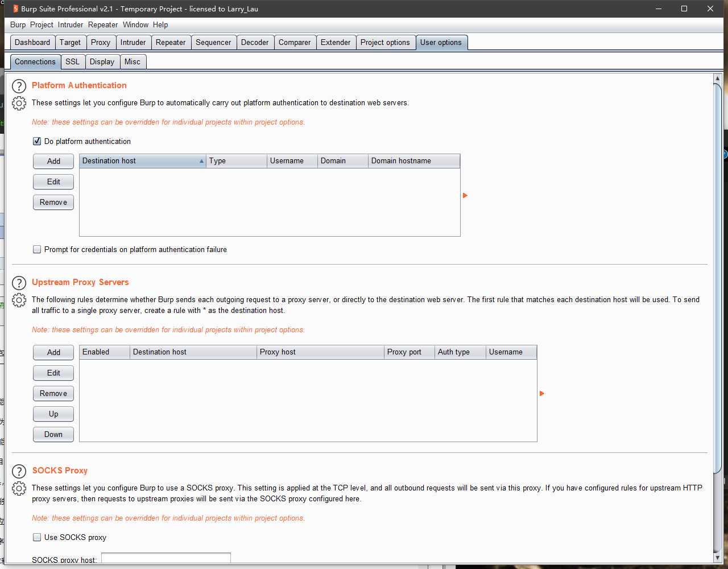Expand upstream proxy table with orange arrow

tap(542, 393)
